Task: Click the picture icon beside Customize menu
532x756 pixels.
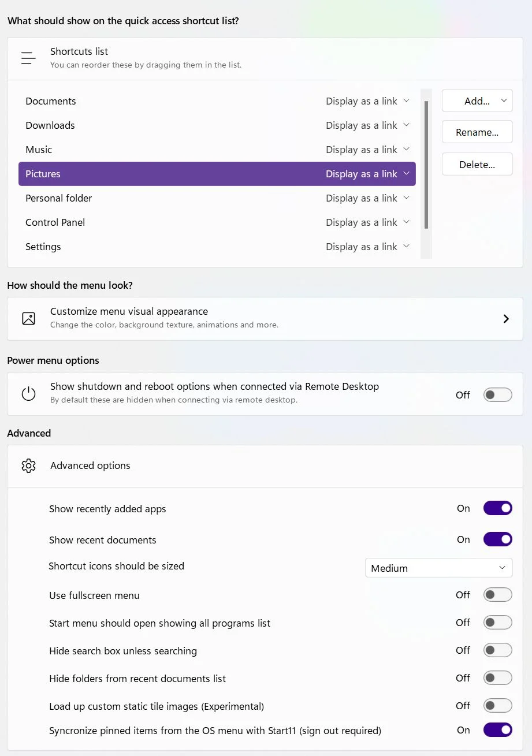Action: coord(28,318)
